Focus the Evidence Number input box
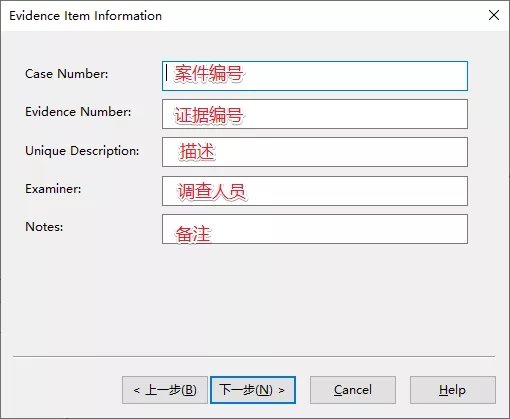The height and width of the screenshot is (419, 510). pyautogui.click(x=315, y=114)
